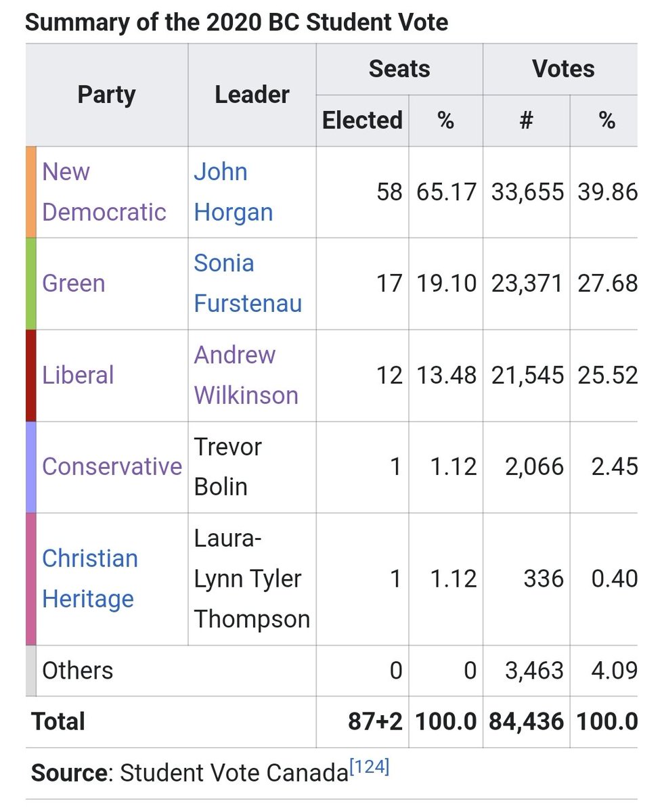Click the green Green party color bar
The width and height of the screenshot is (662, 812).
pyautogui.click(x=30, y=283)
